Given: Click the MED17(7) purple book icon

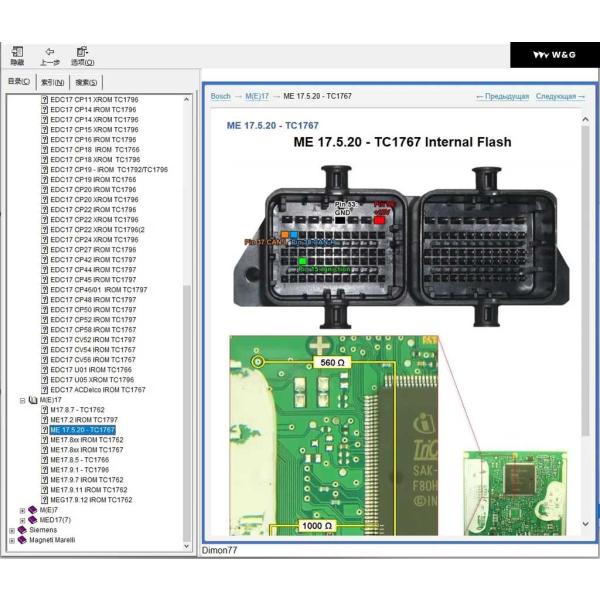Looking at the screenshot, I should [33, 520].
